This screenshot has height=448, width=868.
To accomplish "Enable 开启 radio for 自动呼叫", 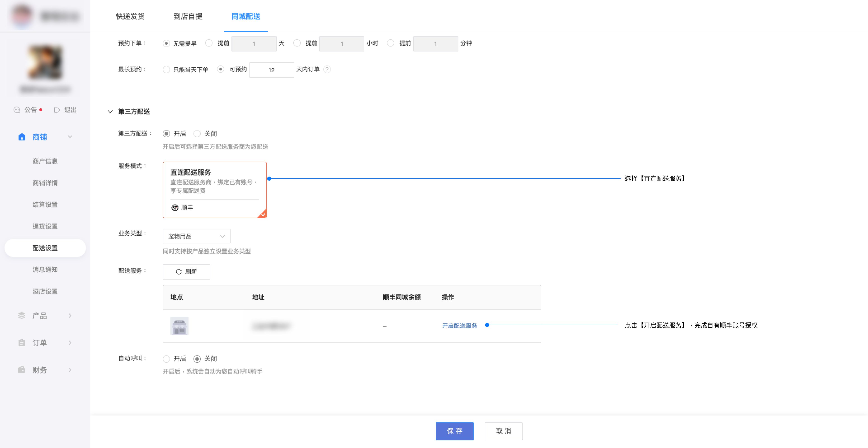I will pyautogui.click(x=166, y=359).
